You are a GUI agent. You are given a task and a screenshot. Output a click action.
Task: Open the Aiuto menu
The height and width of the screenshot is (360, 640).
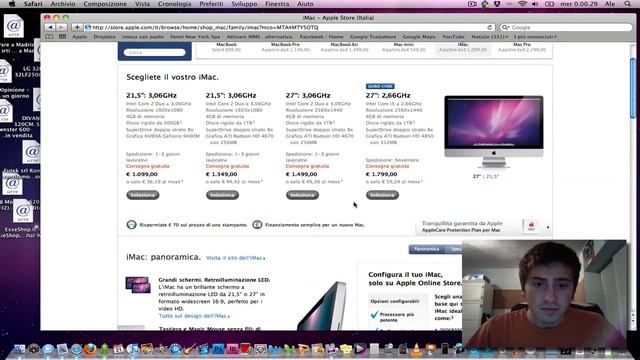[x=305, y=4]
